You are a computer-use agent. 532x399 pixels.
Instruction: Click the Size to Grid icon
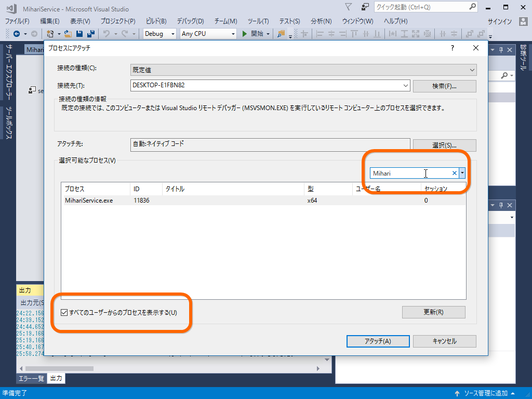click(x=427, y=34)
